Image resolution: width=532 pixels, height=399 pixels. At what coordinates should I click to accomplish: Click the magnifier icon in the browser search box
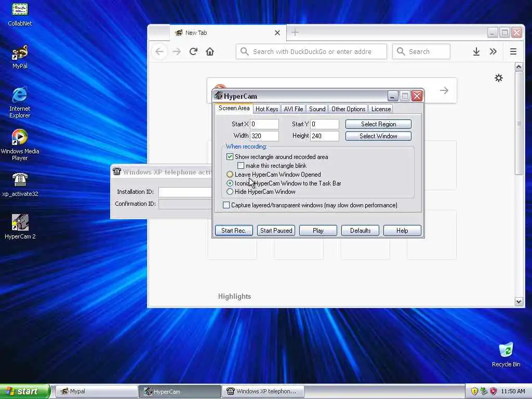pos(401,51)
